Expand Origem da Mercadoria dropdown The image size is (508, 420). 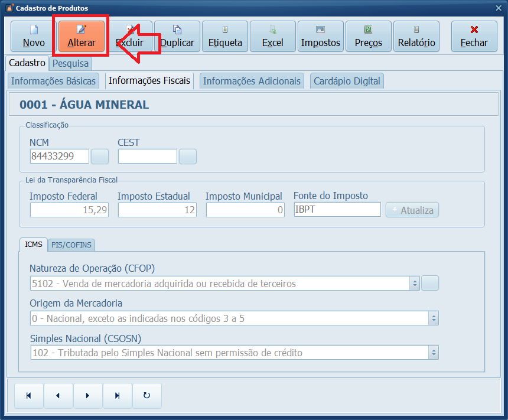point(434,318)
